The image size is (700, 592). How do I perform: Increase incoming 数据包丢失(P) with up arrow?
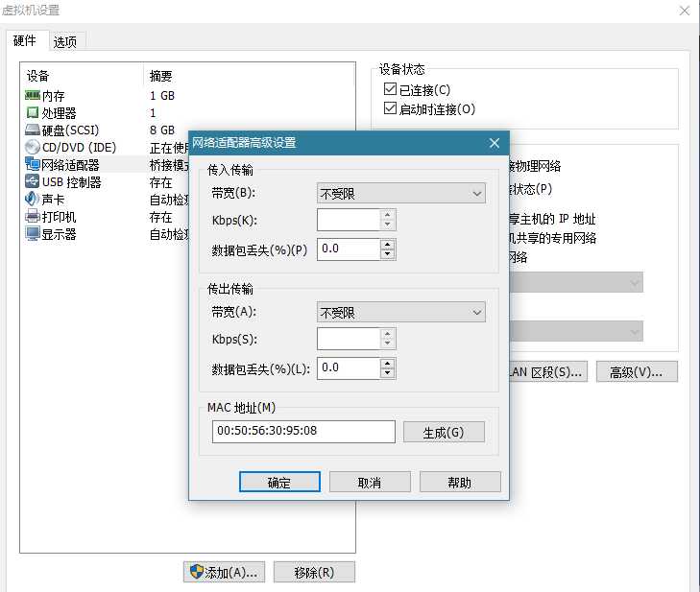click(388, 244)
